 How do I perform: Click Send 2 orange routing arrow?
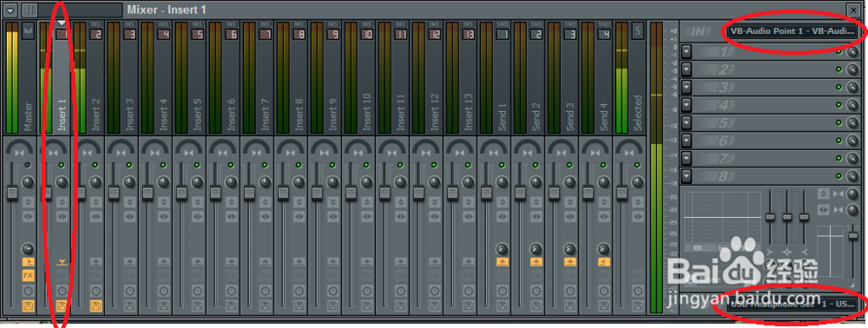[536, 262]
